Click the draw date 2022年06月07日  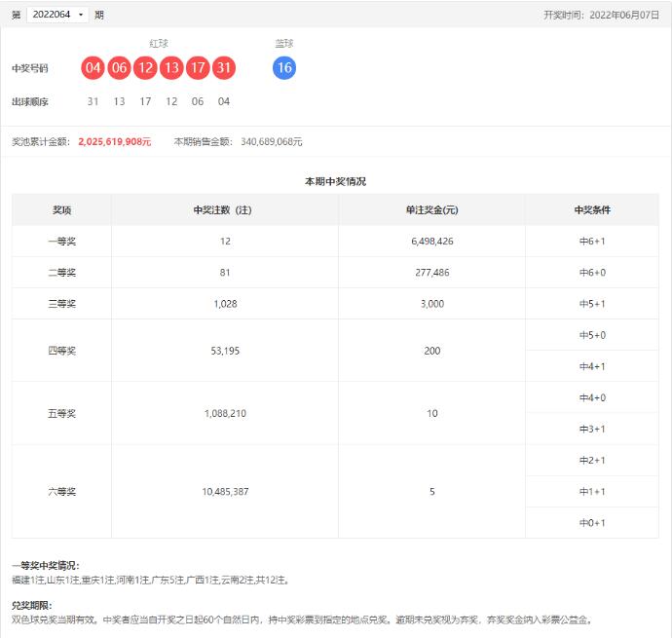pyautogui.click(x=624, y=15)
